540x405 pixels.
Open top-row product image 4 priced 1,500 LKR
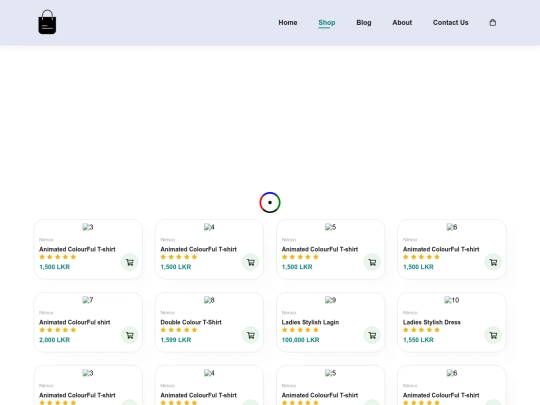click(x=209, y=227)
